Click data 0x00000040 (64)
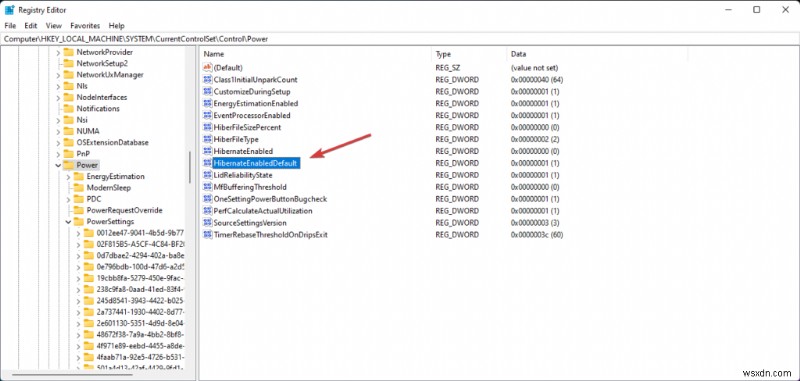800x381 pixels. point(536,80)
